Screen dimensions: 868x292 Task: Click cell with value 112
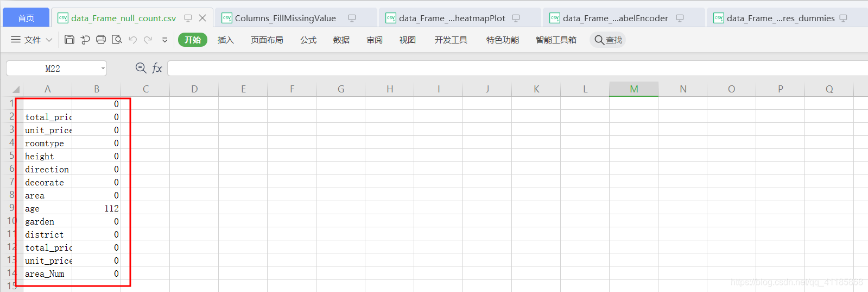(97, 208)
